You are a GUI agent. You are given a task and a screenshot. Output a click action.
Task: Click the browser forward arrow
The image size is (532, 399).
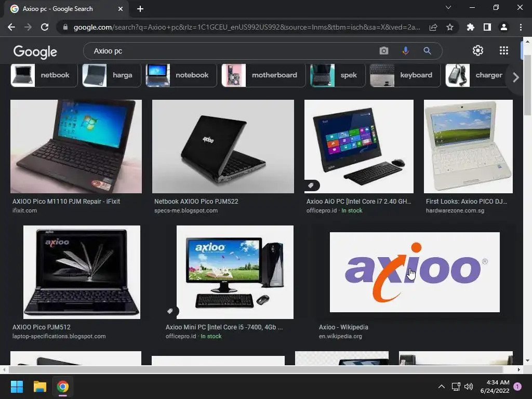(28, 27)
